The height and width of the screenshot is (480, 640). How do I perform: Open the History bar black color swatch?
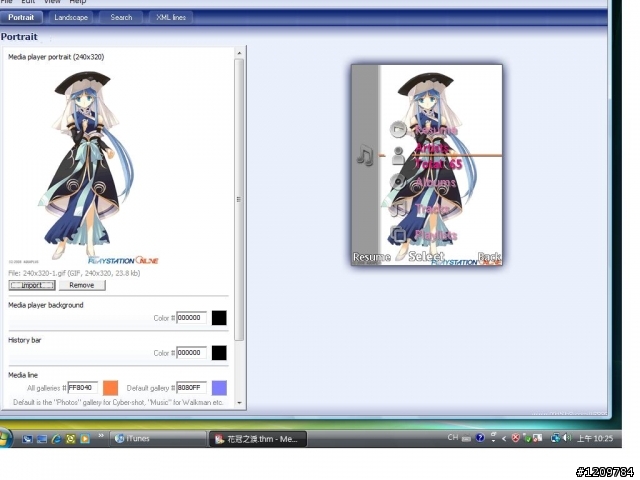219,353
